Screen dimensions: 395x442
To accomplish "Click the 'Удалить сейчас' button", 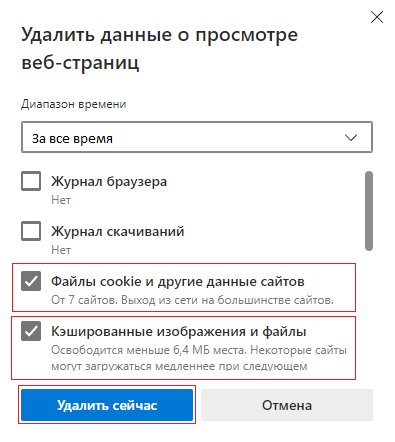I will [x=107, y=405].
